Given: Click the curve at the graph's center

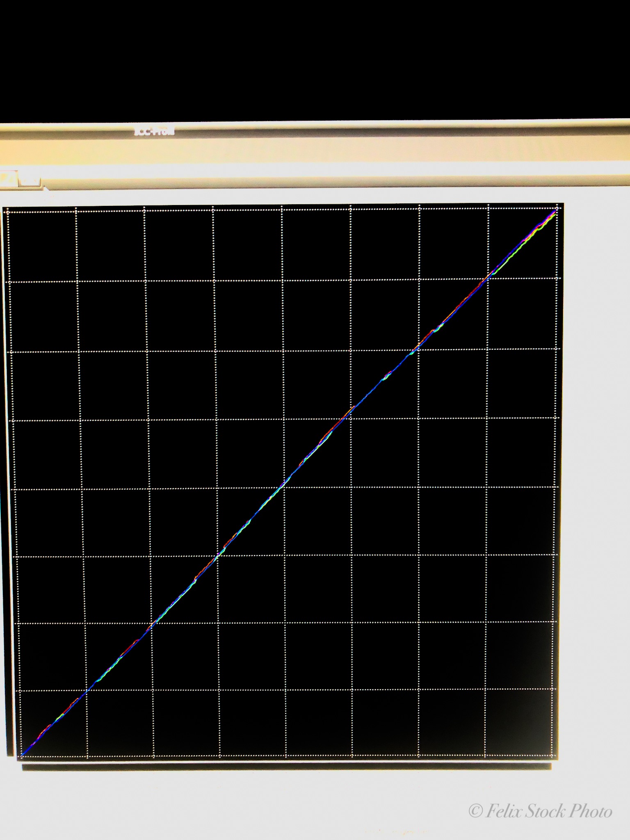Looking at the screenshot, I should click(x=285, y=481).
